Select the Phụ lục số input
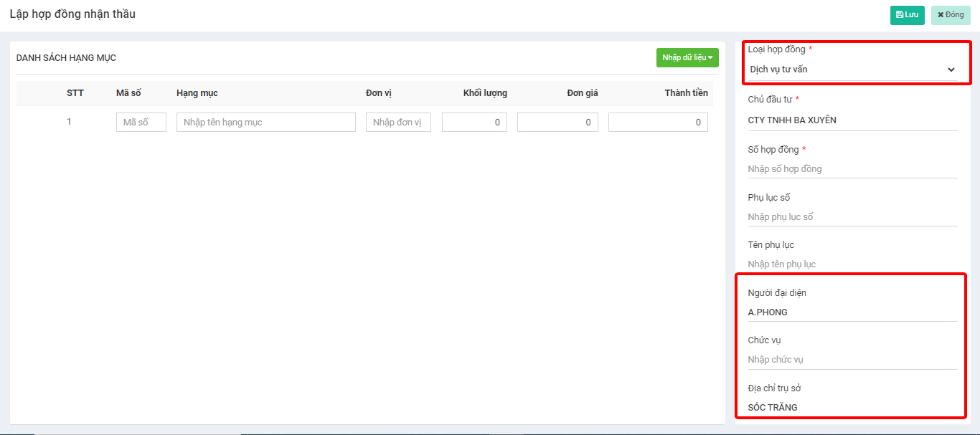 (852, 217)
